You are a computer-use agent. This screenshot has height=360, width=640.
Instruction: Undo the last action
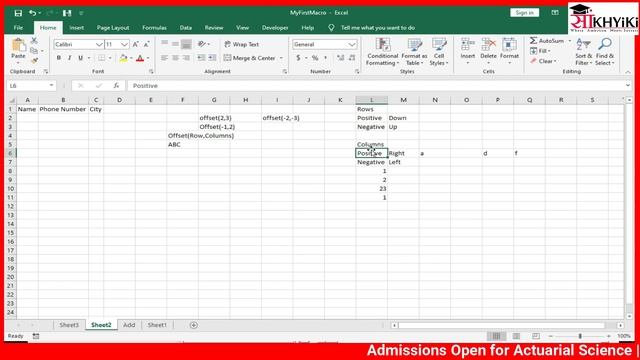click(x=32, y=13)
